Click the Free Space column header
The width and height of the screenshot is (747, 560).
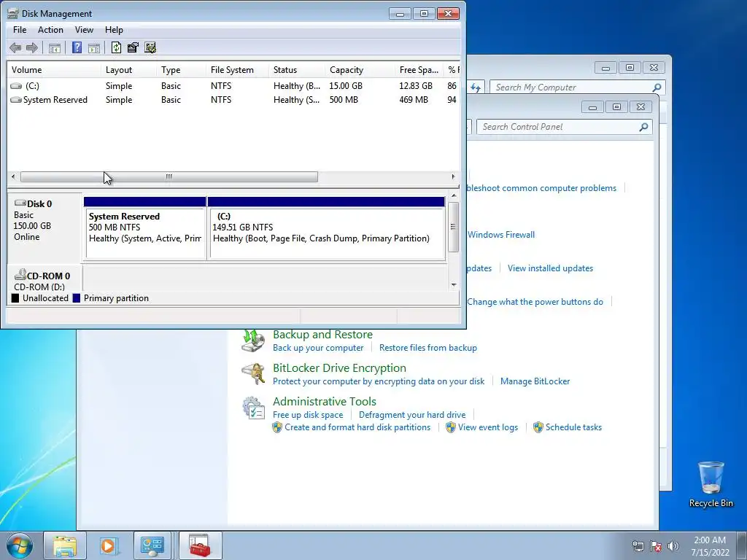(x=419, y=70)
